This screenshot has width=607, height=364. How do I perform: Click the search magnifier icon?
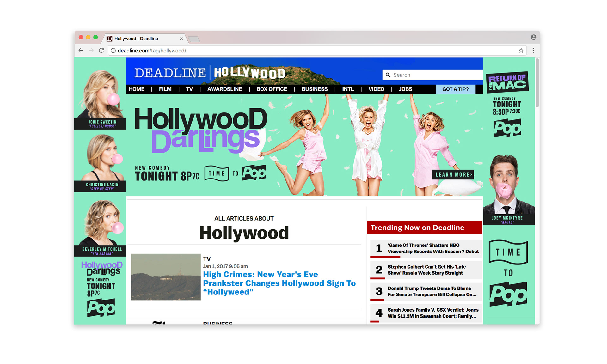[x=388, y=75]
